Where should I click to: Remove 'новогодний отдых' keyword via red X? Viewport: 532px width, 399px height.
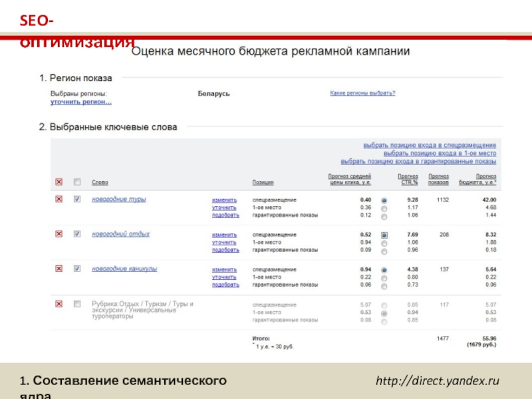coord(59,234)
